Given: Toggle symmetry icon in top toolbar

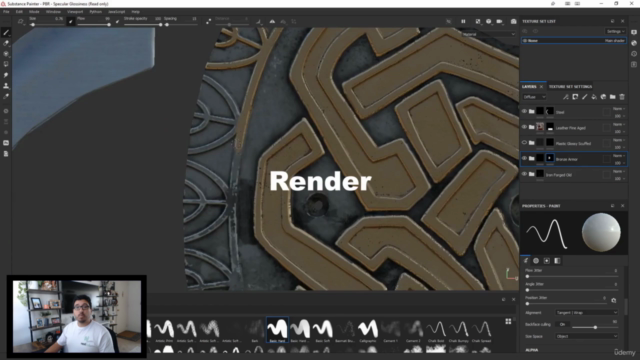Looking at the screenshot, I should [x=272, y=21].
